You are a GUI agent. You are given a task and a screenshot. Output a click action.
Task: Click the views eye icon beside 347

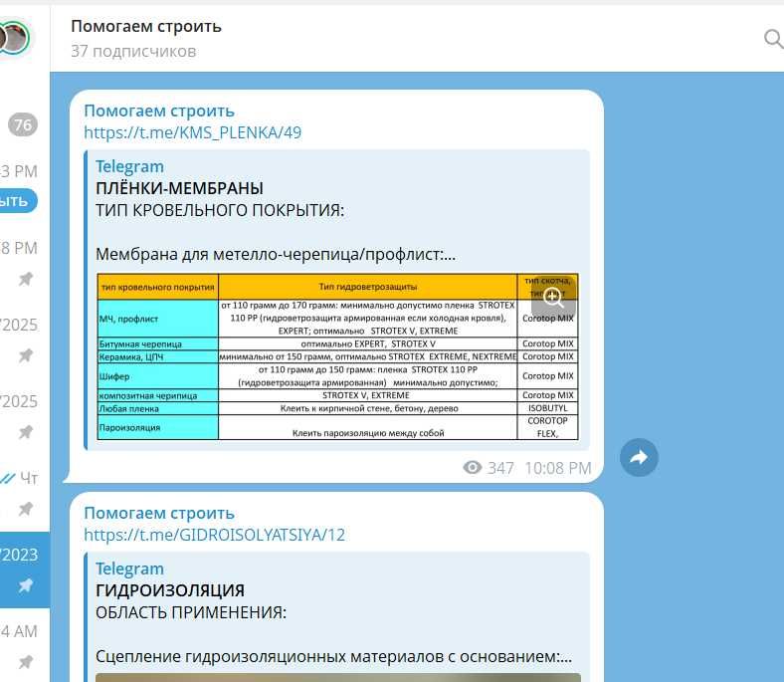click(472, 467)
